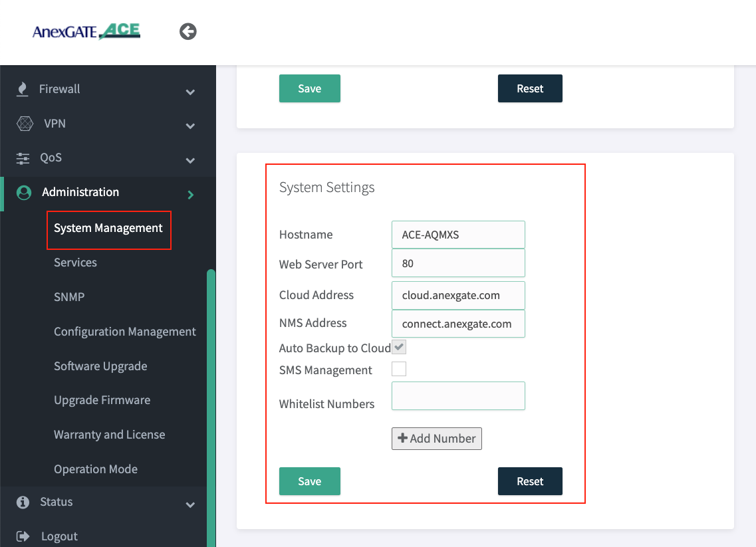Open the SNMP menu item

pos(69,297)
